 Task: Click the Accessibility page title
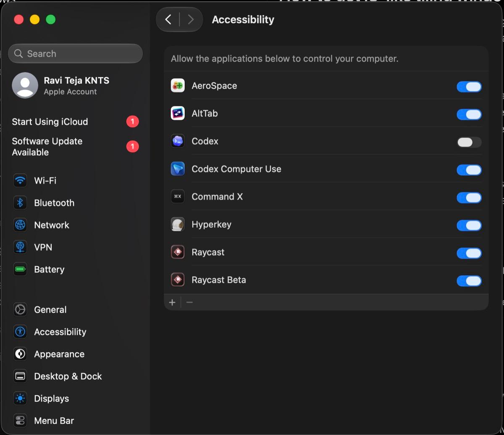tap(243, 20)
